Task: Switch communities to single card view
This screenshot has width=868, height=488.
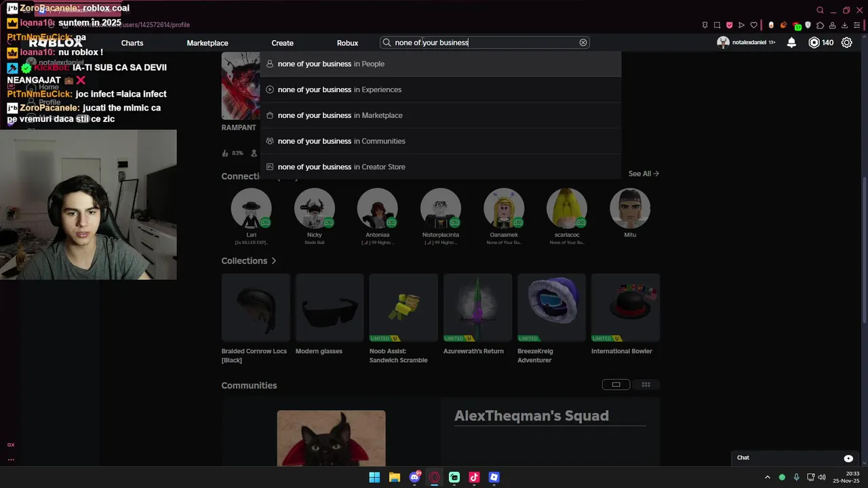Action: click(x=616, y=384)
